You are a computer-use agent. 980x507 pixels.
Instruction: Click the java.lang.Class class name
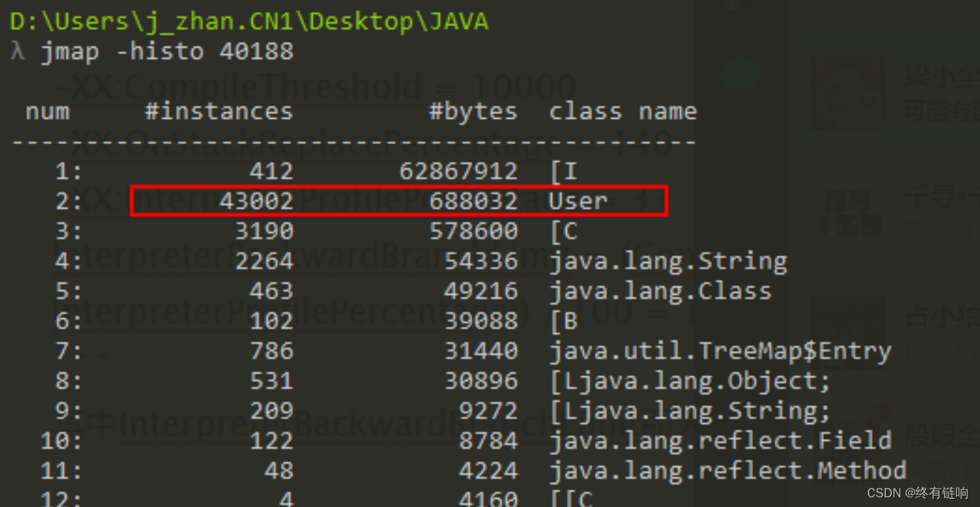pyautogui.click(x=660, y=291)
